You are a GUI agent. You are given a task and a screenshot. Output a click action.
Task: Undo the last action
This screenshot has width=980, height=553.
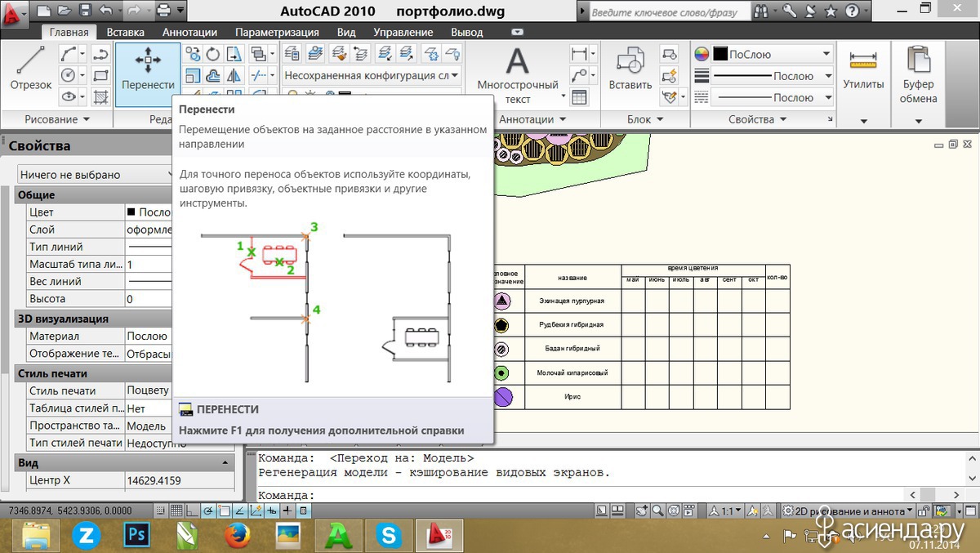[x=105, y=11]
